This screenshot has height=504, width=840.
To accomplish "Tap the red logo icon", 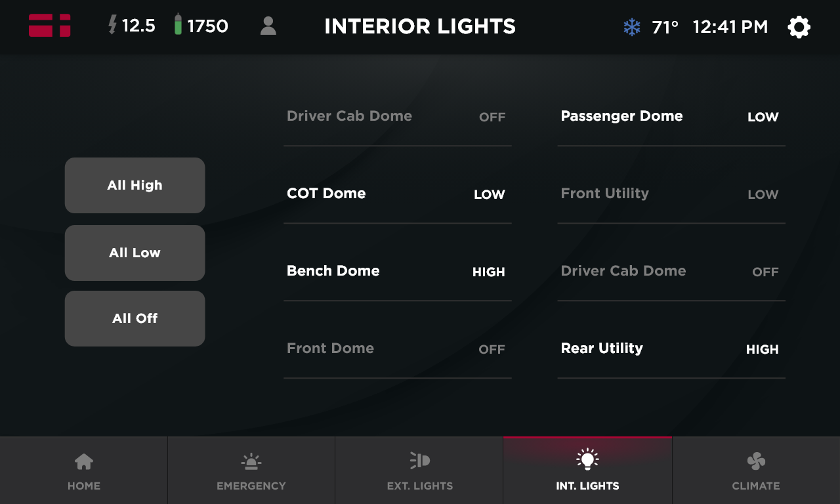I will [x=50, y=26].
